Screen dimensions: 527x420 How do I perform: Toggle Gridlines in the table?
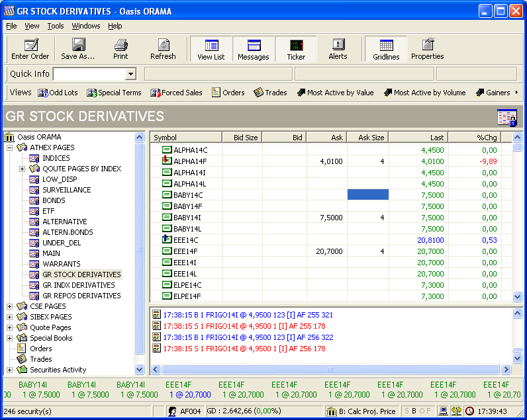click(386, 49)
